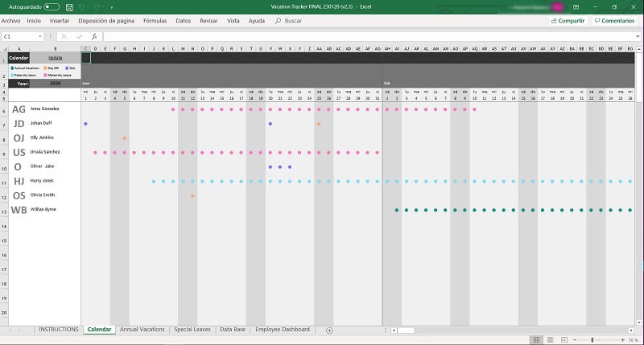Open the Disposición de página tab

coord(106,21)
